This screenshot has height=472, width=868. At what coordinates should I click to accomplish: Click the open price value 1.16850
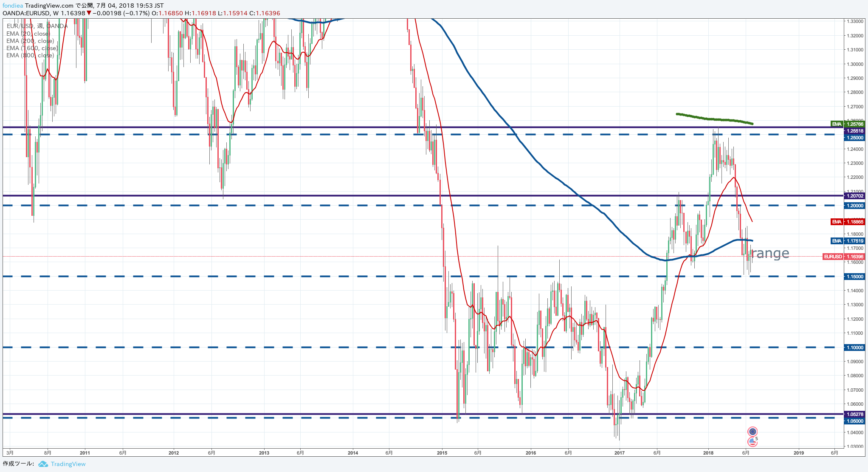pyautogui.click(x=171, y=13)
